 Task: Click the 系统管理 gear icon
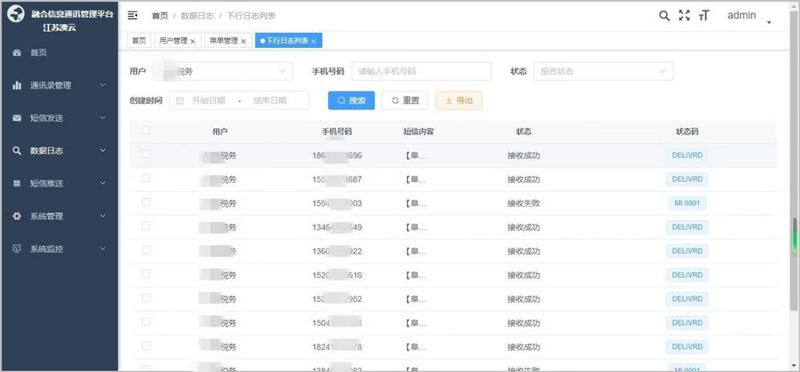[x=17, y=216]
